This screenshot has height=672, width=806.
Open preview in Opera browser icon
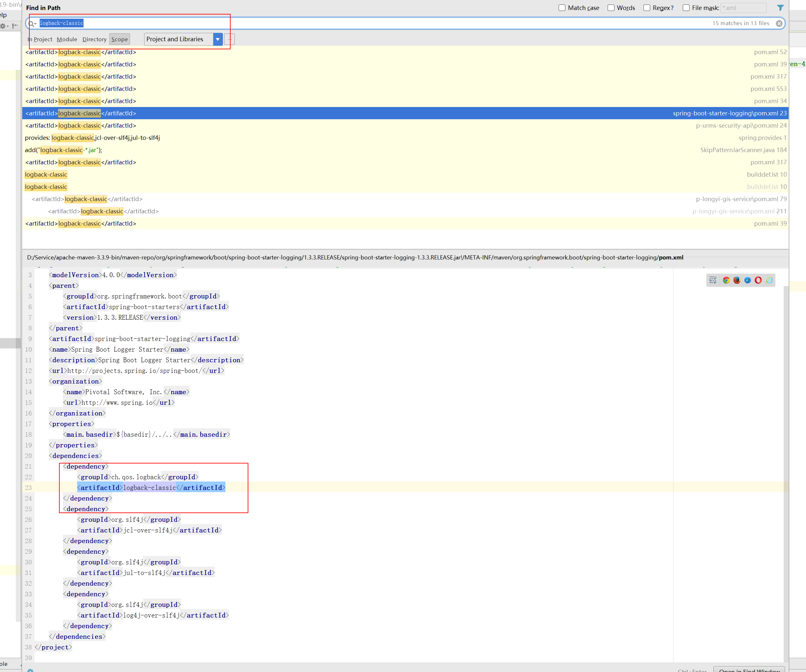(758, 280)
